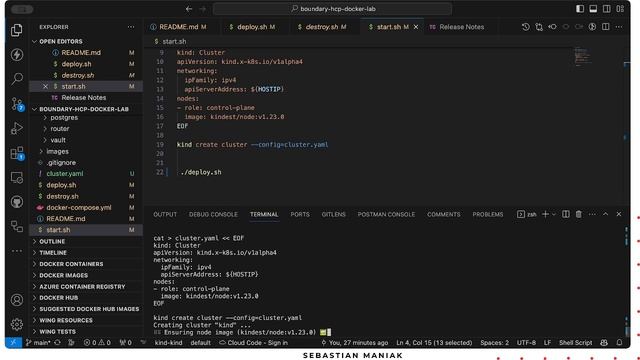Synchronize changes icon in status bar
Screen dimensions: 640x360
click(x=57, y=343)
